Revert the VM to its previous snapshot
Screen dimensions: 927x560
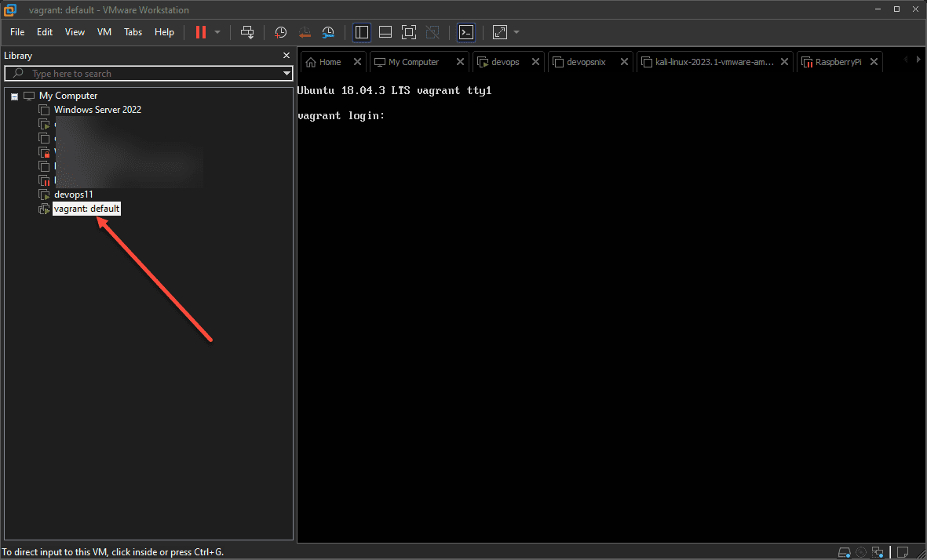coord(305,32)
